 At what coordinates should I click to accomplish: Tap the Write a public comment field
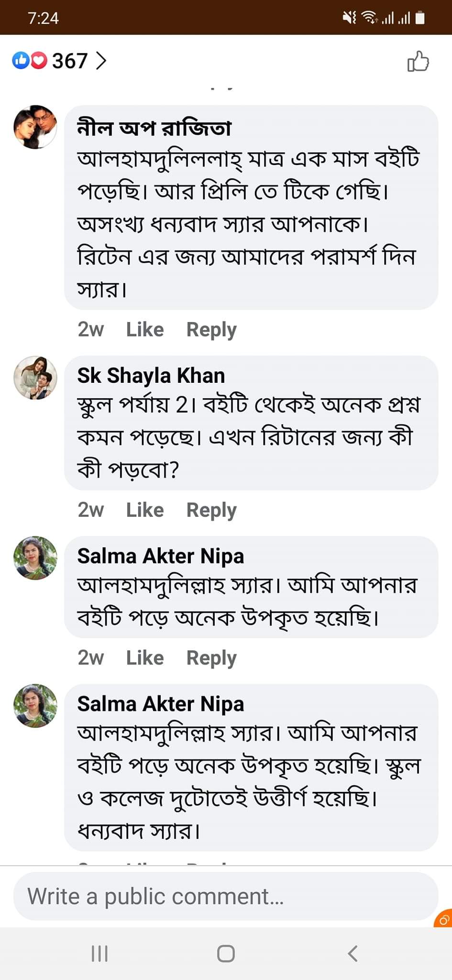tap(225, 896)
